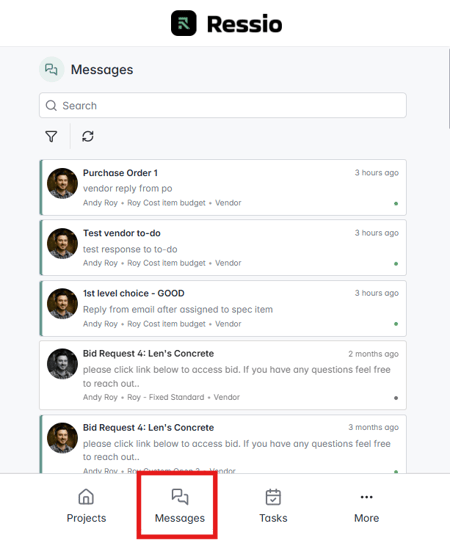Click 'Reply from email after assigned' preview
The width and height of the screenshot is (450, 540).
[178, 310]
